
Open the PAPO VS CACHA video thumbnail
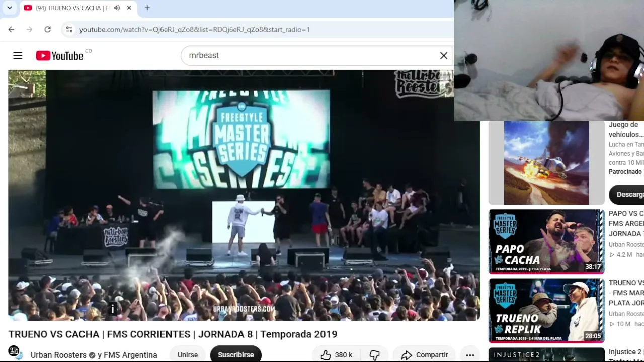[x=546, y=241]
